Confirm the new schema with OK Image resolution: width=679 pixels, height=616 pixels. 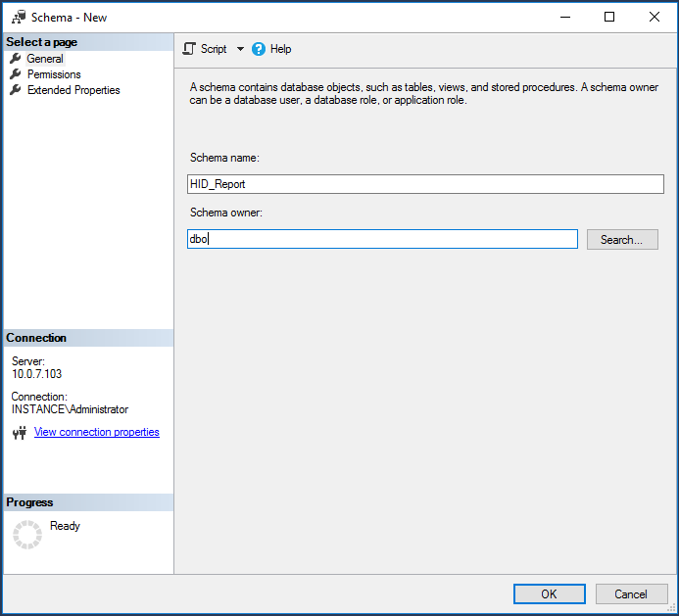[549, 593]
